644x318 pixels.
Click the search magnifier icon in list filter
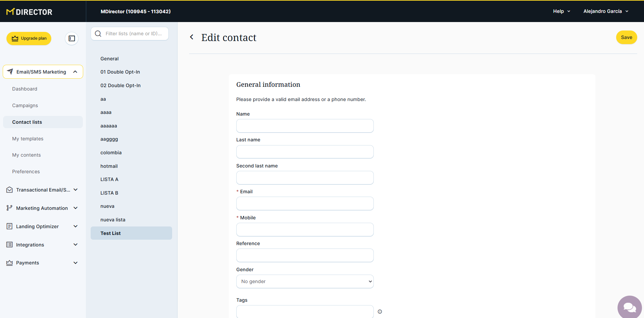point(98,34)
